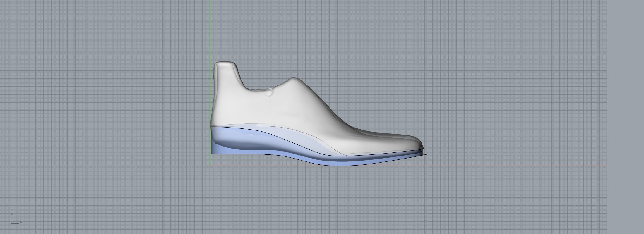The height and width of the screenshot is (234, 644).
Task: Click the plain gray strip beyond grid
Action: [626, 117]
